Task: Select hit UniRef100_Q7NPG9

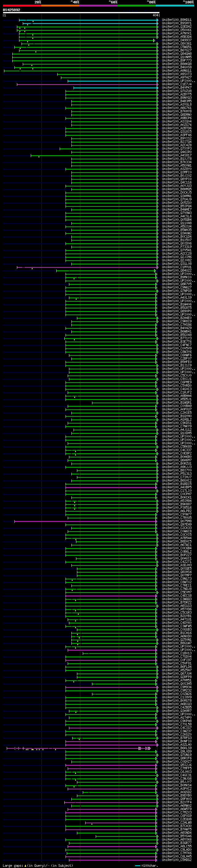Action: 177,291
